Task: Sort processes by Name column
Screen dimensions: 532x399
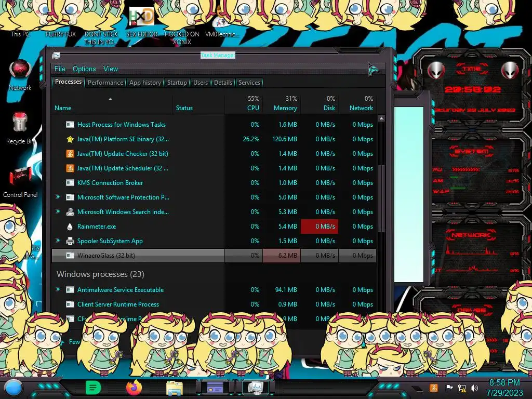Action: tap(112, 104)
